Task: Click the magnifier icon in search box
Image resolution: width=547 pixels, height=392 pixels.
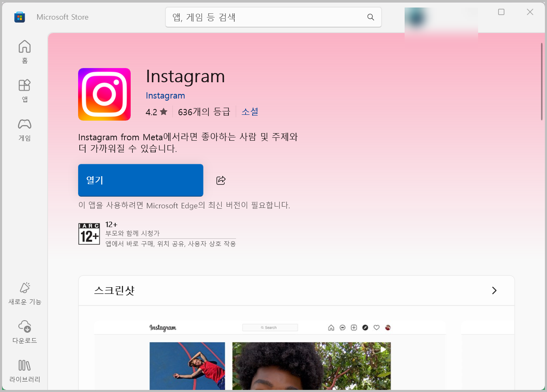Action: [370, 17]
